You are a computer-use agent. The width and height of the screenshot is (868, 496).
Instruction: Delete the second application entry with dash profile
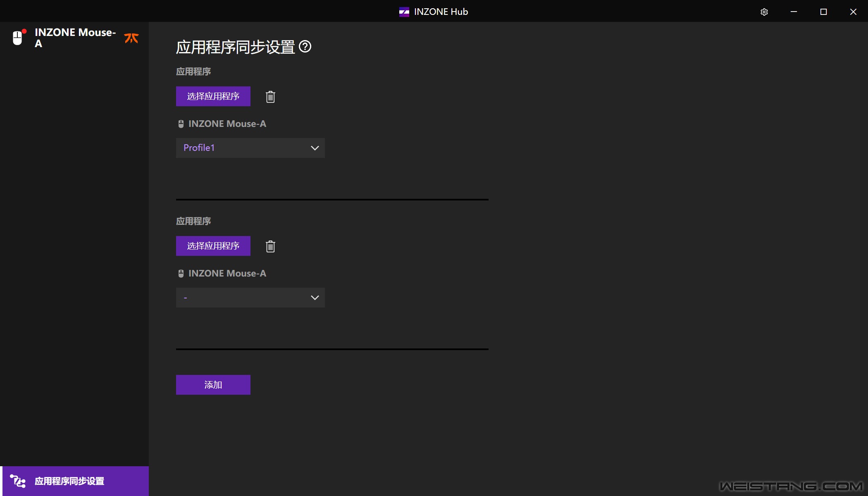click(x=270, y=246)
